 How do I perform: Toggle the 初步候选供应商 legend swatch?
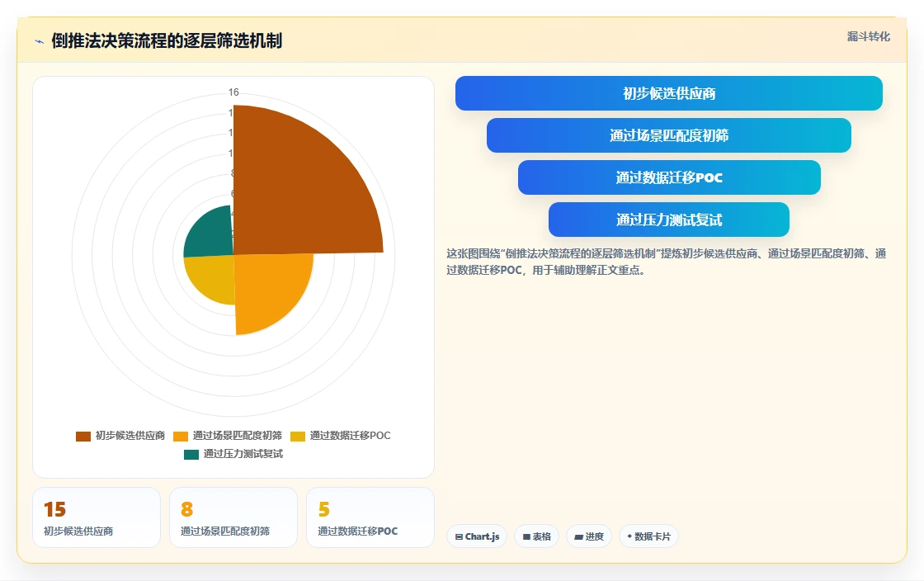(83, 436)
